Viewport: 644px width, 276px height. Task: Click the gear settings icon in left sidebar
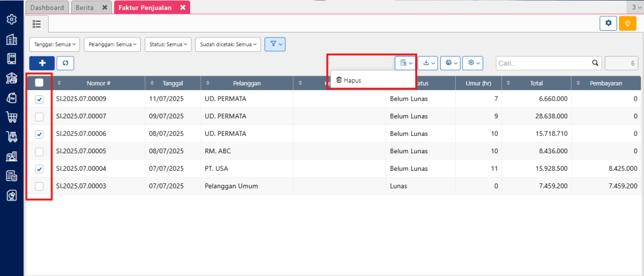(x=11, y=20)
